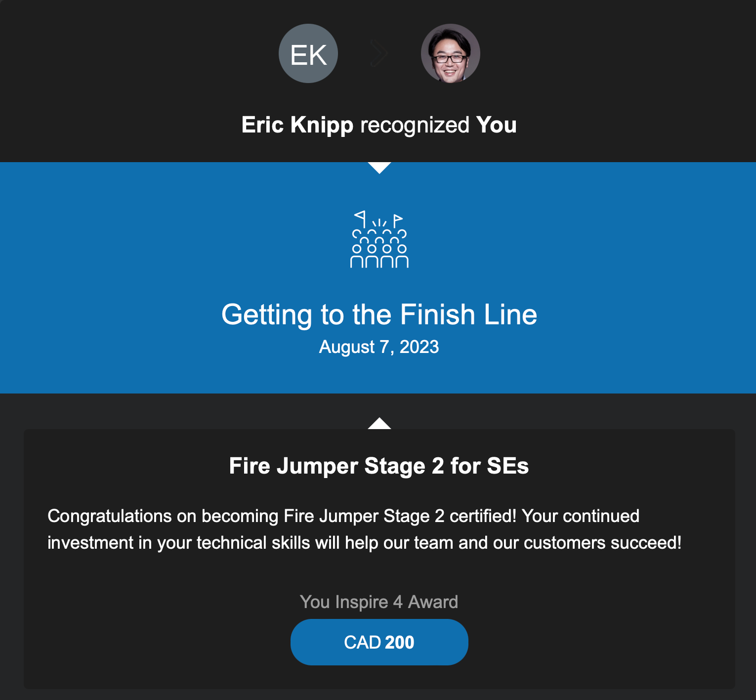Click the upward white triangle above the message card
The width and height of the screenshot is (756, 700).
379,424
